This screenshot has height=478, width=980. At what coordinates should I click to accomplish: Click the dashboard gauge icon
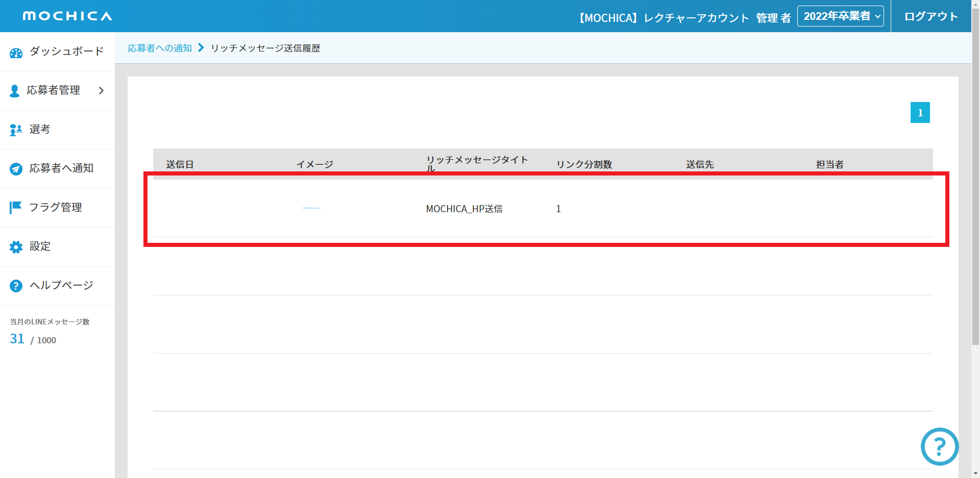click(x=16, y=53)
